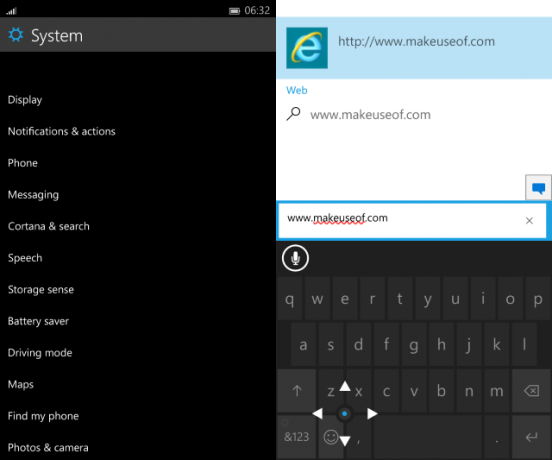Tap the b key
This screenshot has height=460, width=552.
[x=441, y=391]
